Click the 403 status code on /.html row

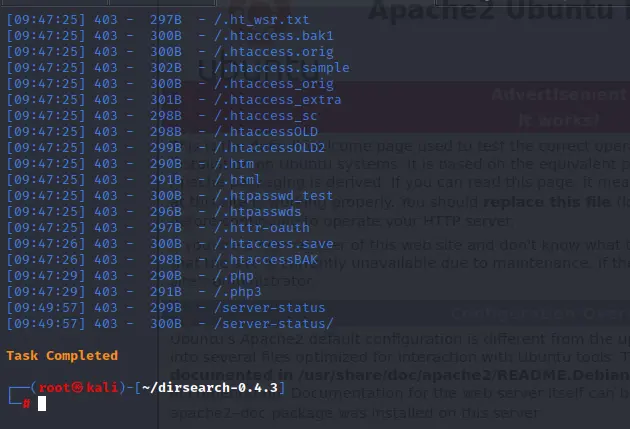[106, 180]
